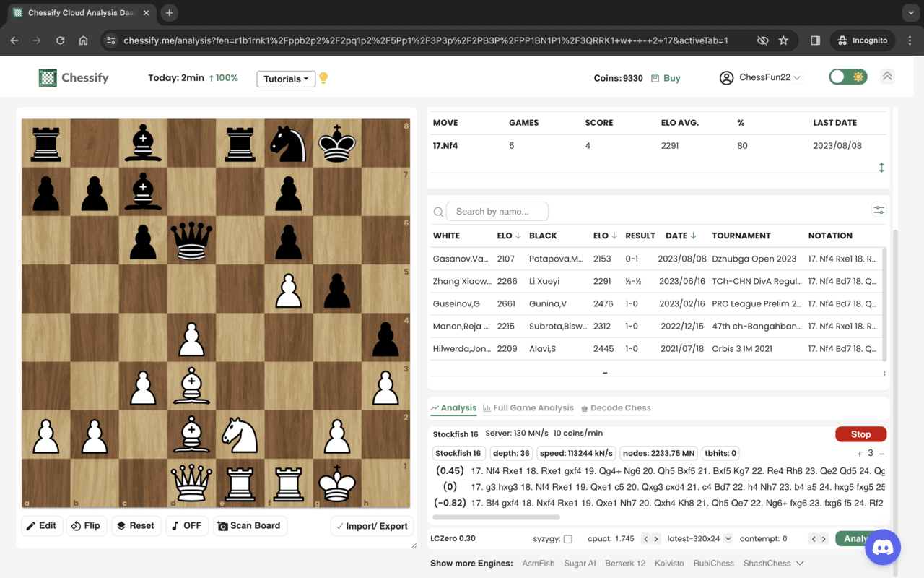The height and width of the screenshot is (578, 924).
Task: Click the black queen on d6
Action: tap(191, 240)
